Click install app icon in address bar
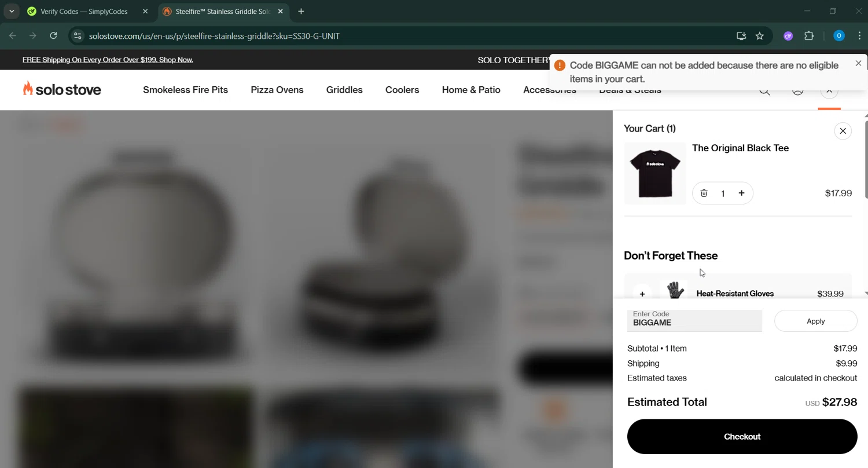Image resolution: width=868 pixels, height=468 pixels. click(x=741, y=36)
